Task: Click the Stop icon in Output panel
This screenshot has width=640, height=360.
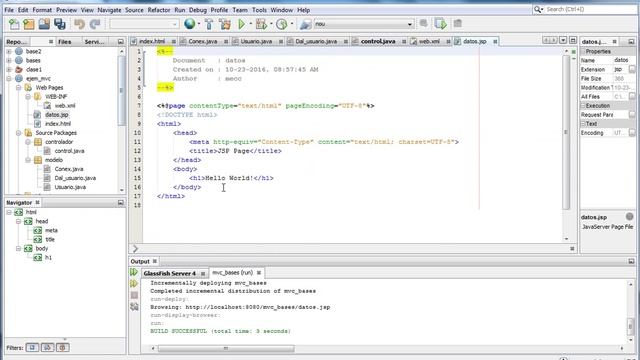Action: point(134,295)
